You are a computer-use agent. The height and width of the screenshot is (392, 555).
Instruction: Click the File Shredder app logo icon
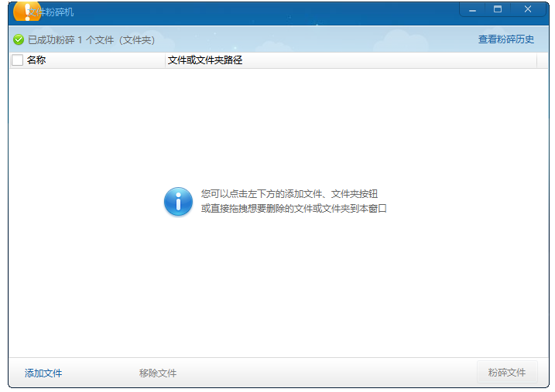(x=26, y=12)
